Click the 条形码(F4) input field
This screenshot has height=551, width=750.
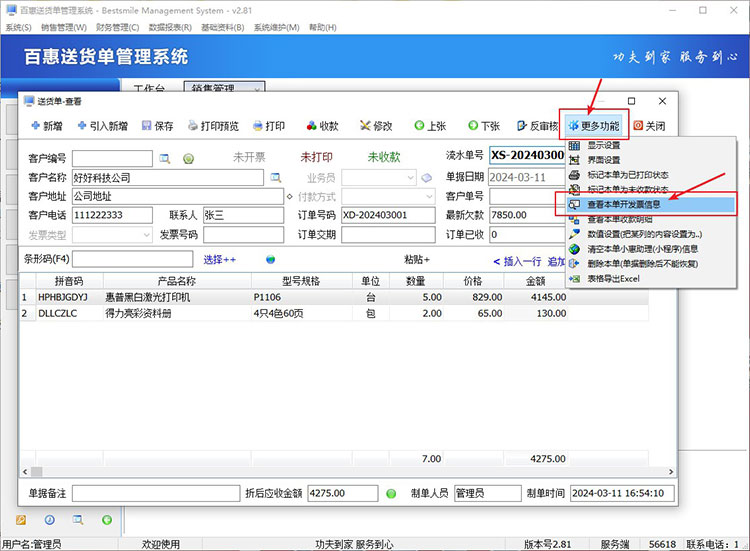[x=132, y=259]
